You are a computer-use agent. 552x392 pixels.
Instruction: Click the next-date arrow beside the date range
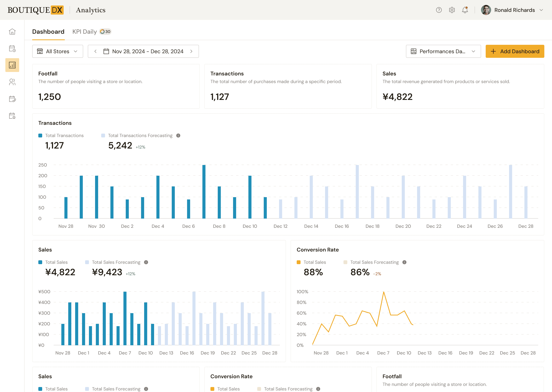[191, 51]
